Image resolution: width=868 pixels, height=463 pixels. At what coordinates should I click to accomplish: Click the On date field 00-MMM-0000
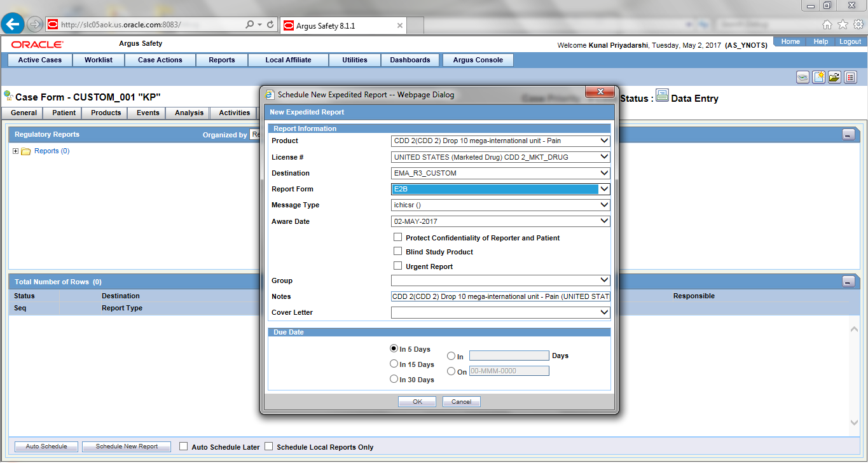pyautogui.click(x=509, y=371)
